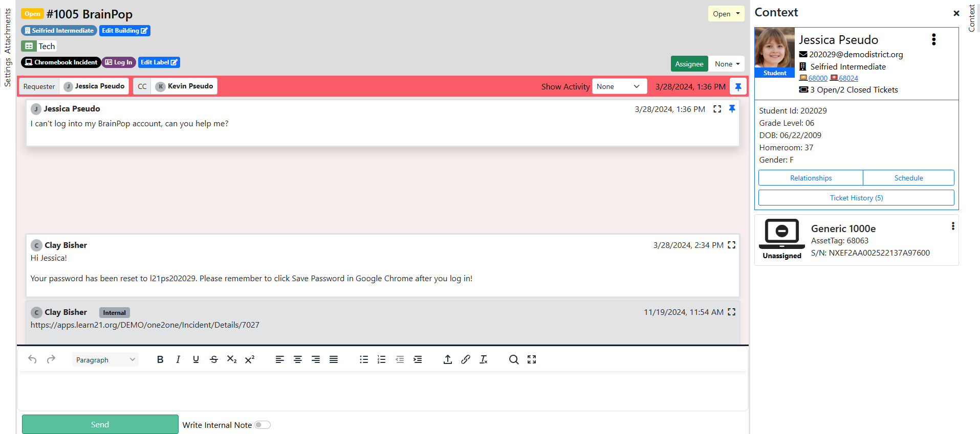The height and width of the screenshot is (434, 980).
Task: Clear text formatting
Action: click(484, 359)
